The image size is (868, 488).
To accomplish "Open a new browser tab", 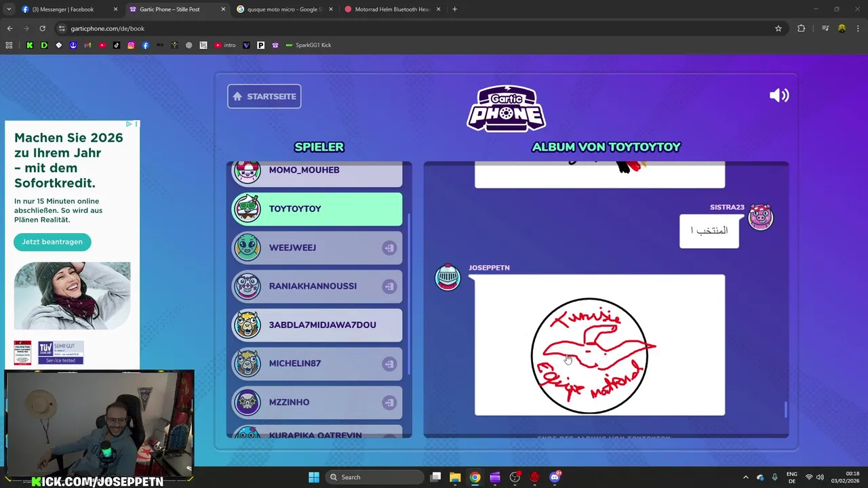I will pos(454,9).
